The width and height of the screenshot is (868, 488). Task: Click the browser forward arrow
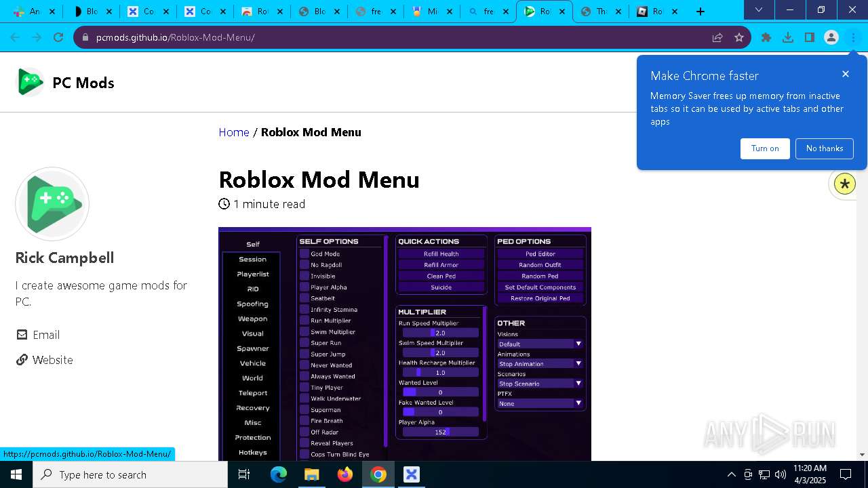click(x=37, y=37)
